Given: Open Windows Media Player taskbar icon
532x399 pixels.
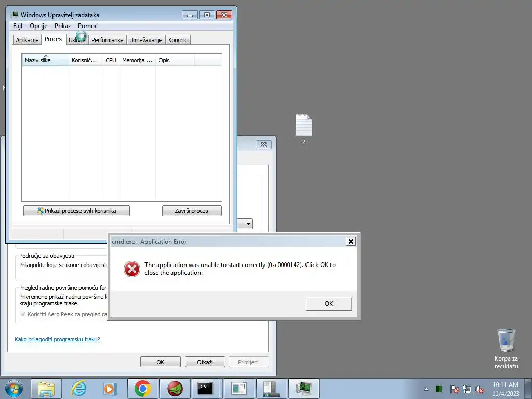Looking at the screenshot, I should click(x=110, y=389).
